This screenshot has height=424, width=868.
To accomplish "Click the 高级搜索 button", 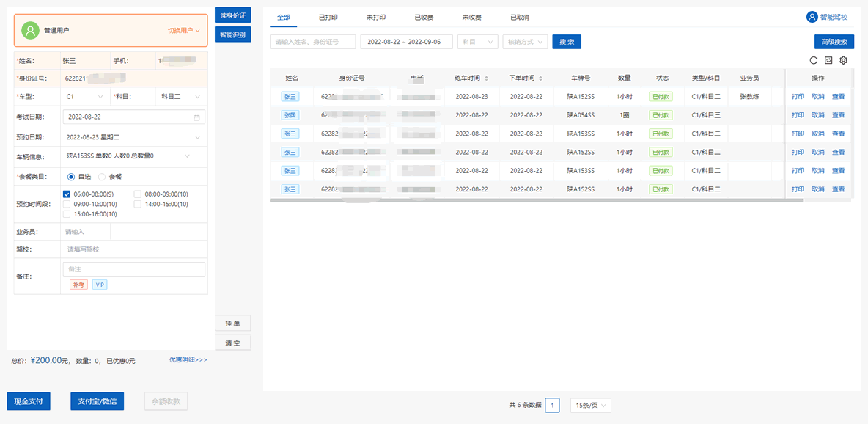I will (834, 42).
